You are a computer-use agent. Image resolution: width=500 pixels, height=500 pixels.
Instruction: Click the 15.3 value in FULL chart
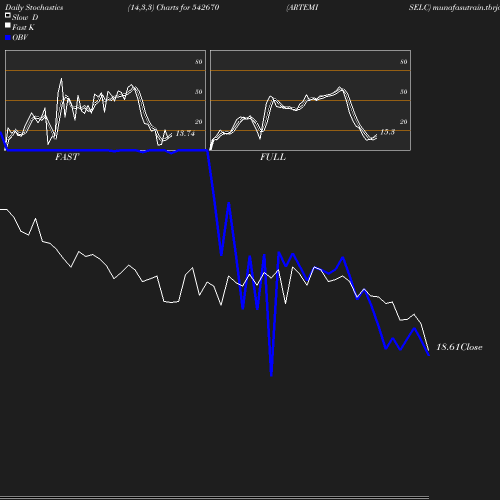click(387, 132)
